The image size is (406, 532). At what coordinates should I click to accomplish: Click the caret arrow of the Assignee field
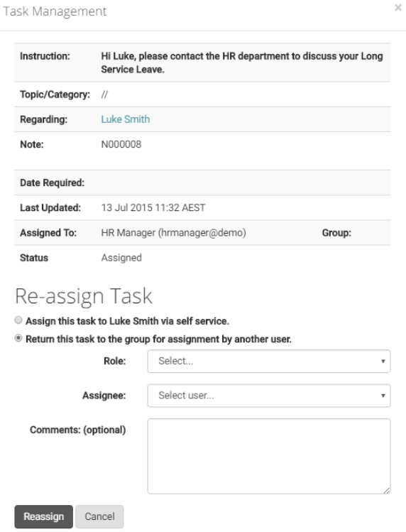pyautogui.click(x=383, y=396)
